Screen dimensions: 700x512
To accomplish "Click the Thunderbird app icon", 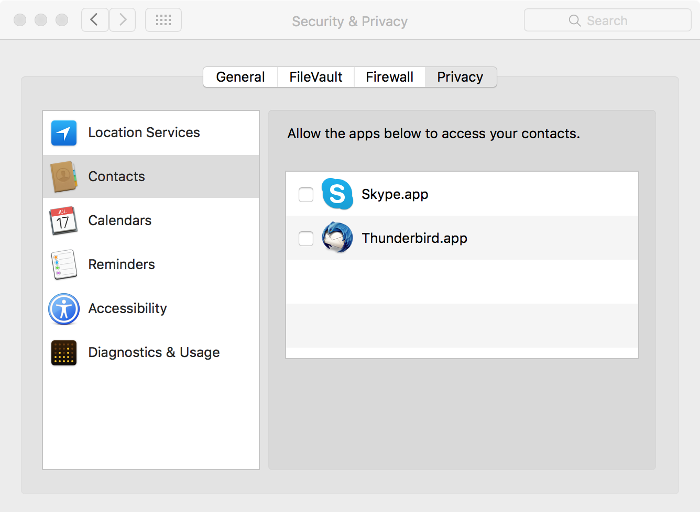I will pyautogui.click(x=337, y=237).
